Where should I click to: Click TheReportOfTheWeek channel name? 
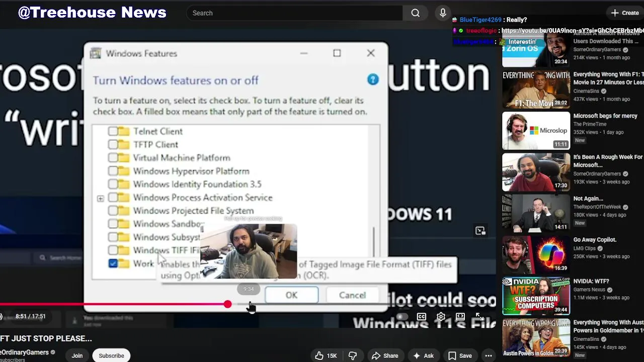pos(598,207)
